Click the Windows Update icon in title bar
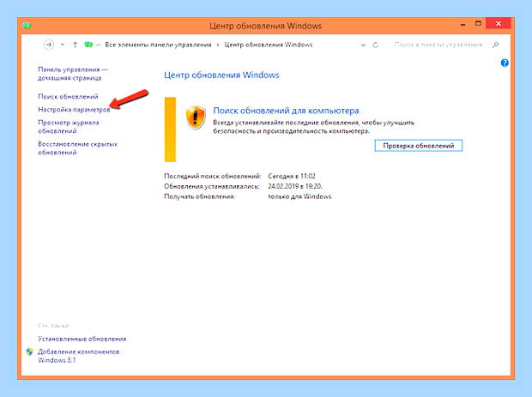The image size is (532, 397). pos(27,26)
